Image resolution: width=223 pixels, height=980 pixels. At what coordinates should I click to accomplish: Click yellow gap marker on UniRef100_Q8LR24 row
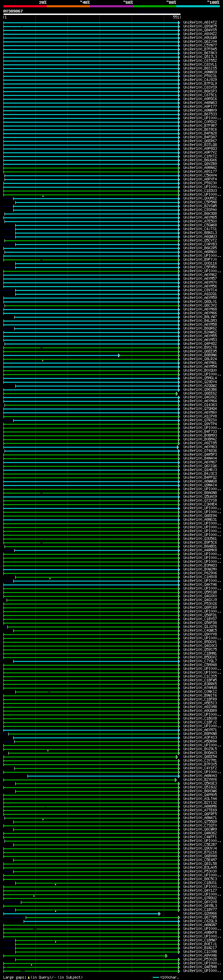43,360
